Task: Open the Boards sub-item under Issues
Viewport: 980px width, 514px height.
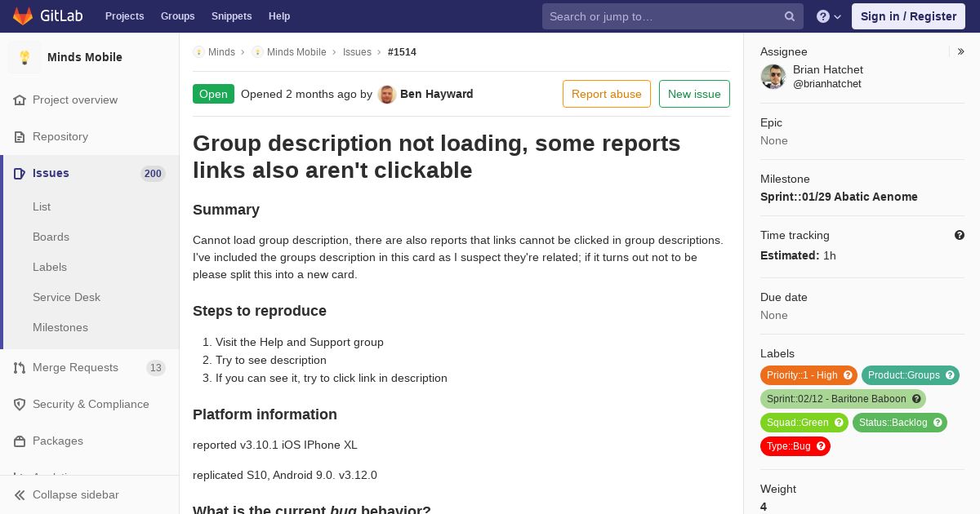Action: click(x=51, y=237)
